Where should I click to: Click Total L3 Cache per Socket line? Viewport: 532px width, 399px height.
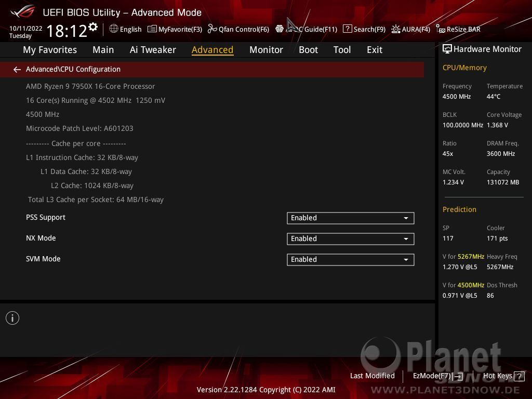click(96, 199)
